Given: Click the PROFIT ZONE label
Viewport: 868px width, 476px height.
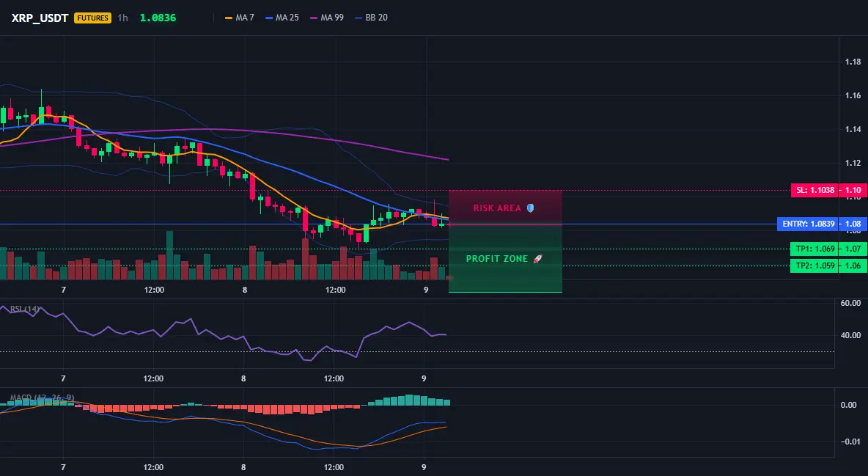Looking at the screenshot, I should (x=497, y=259).
